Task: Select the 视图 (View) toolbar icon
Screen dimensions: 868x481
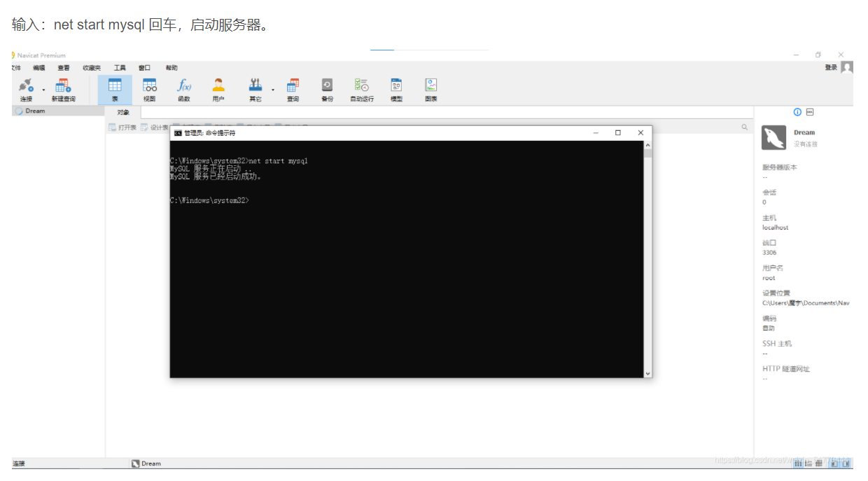Action: pyautogui.click(x=149, y=89)
